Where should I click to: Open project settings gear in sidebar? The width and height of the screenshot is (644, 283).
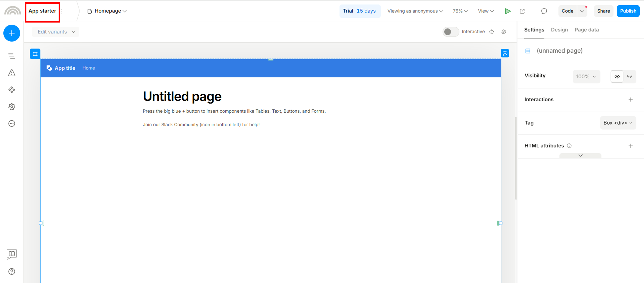12,107
